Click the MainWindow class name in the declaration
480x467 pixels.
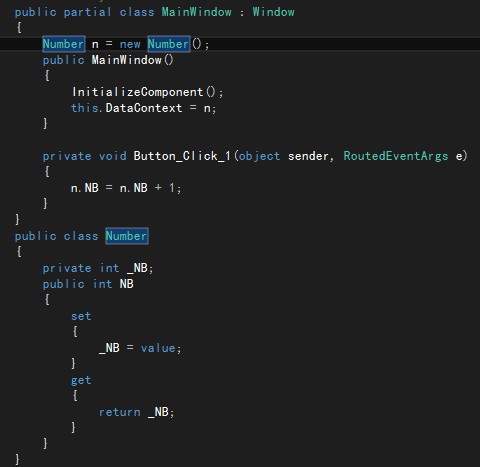point(196,12)
